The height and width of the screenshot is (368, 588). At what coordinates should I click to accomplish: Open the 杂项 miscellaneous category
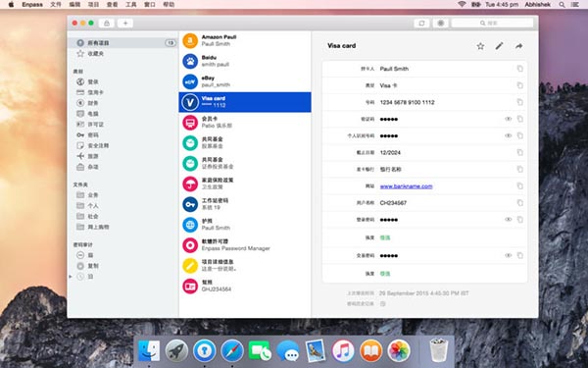point(87,167)
